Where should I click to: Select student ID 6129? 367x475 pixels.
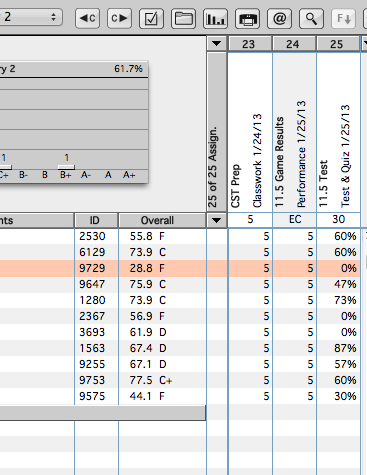92,252
